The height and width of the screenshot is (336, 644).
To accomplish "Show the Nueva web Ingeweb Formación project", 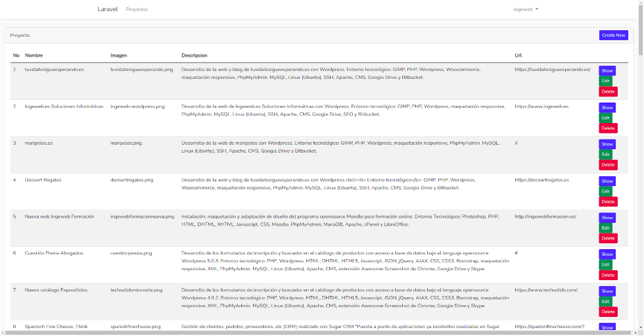I will click(x=607, y=218).
